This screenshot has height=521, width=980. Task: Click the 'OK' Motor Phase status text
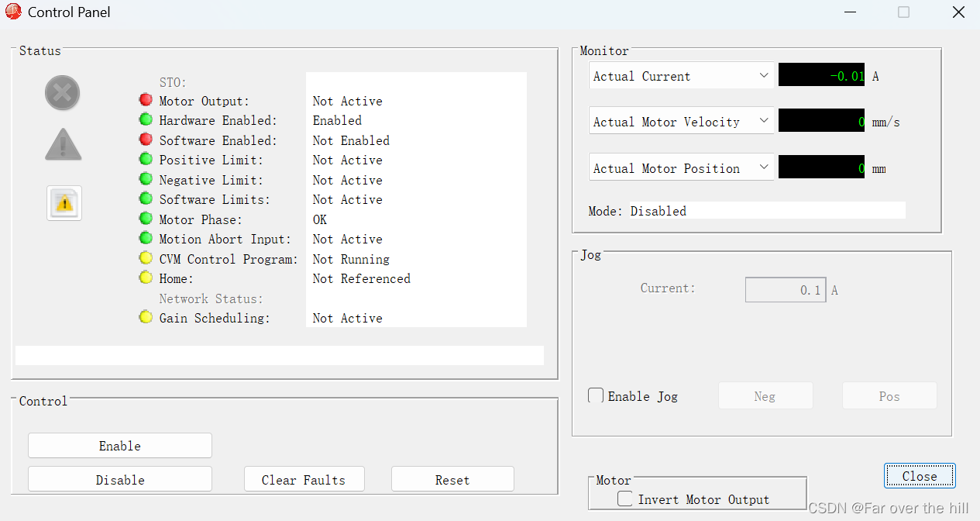[x=320, y=219]
